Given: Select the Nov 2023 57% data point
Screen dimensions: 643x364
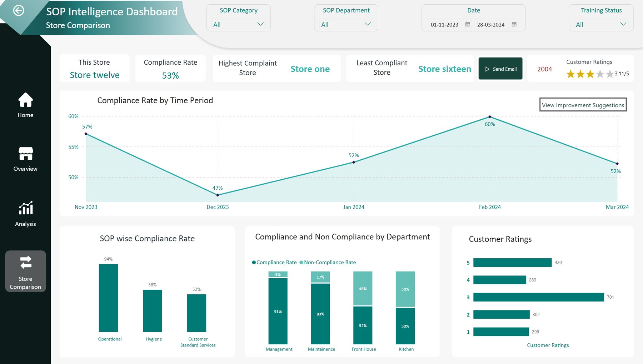Looking at the screenshot, I should (86, 134).
